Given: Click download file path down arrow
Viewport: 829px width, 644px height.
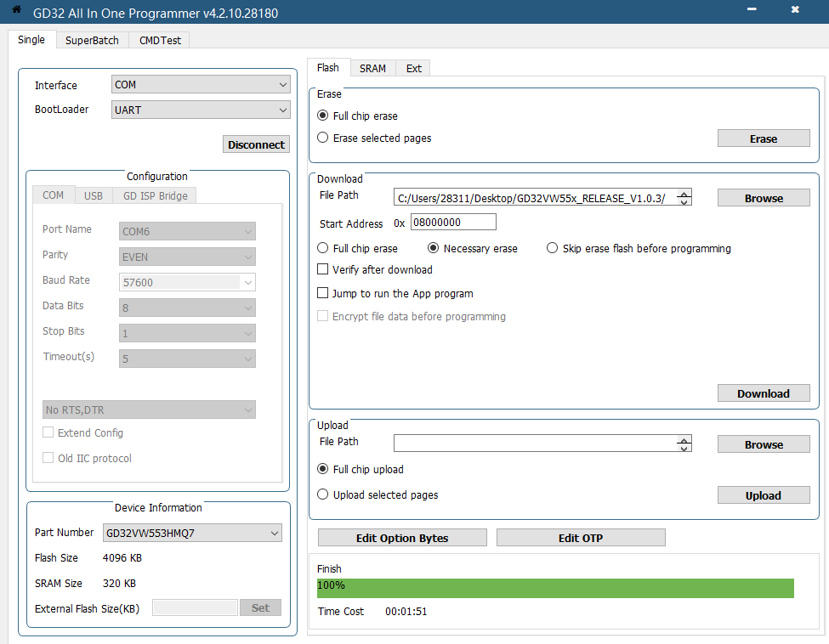Looking at the screenshot, I should (684, 202).
